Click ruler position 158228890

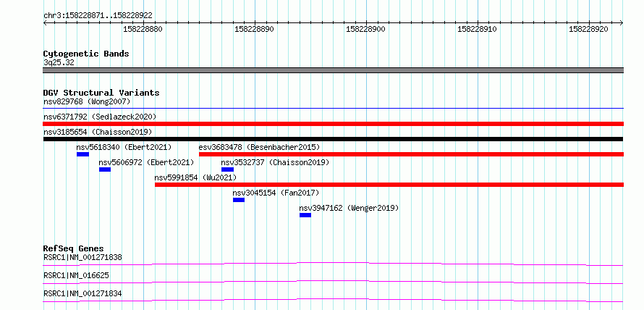coord(254,29)
